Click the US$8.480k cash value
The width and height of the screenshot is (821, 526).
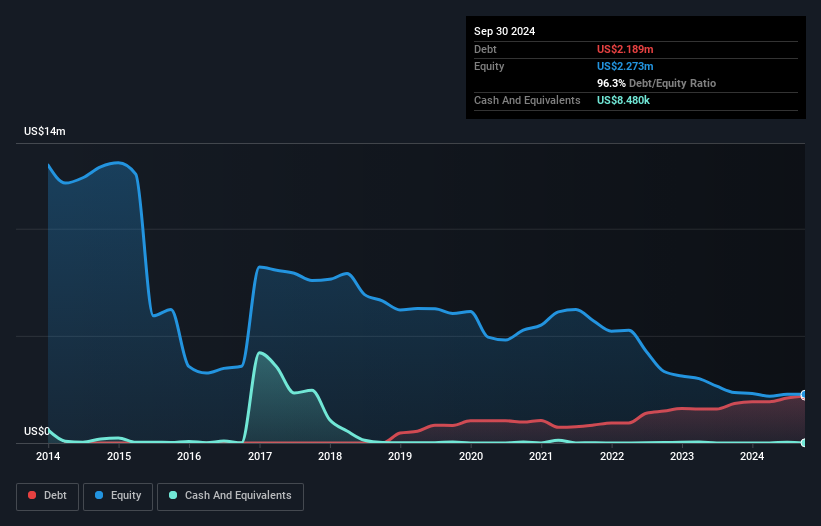pyautogui.click(x=623, y=100)
